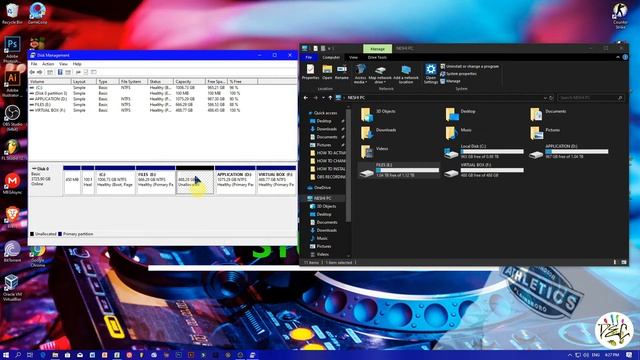The width and height of the screenshot is (640, 360).
Task: Open the Map network drive dropdown
Action: (x=380, y=74)
